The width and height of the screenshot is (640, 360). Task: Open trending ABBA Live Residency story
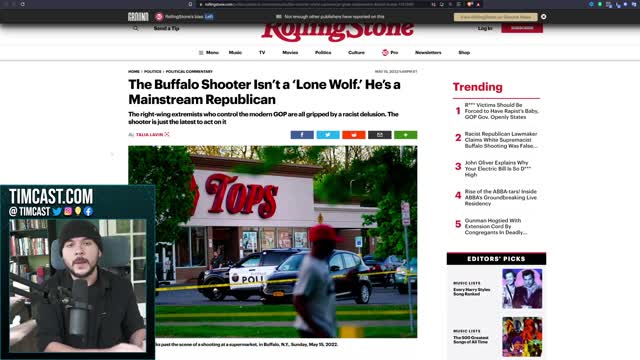coord(501,198)
